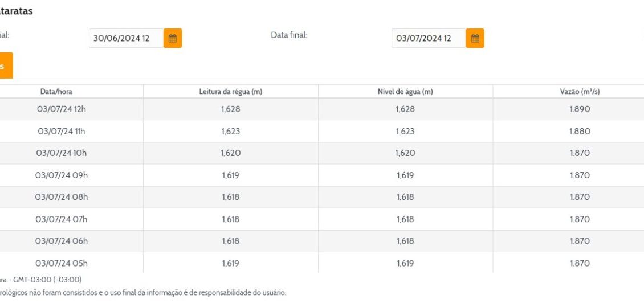Click the Data final label
Viewport: 644px width, 303px height.
289,35
